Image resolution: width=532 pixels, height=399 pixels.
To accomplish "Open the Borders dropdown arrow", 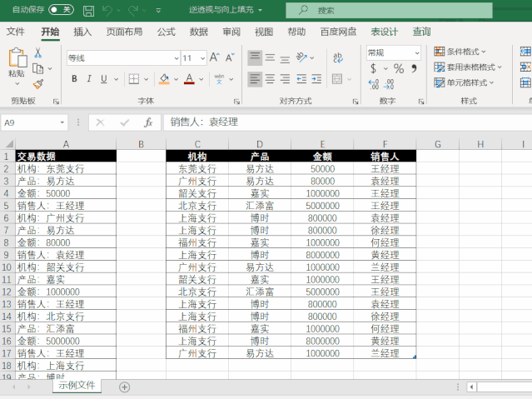I will [147, 79].
